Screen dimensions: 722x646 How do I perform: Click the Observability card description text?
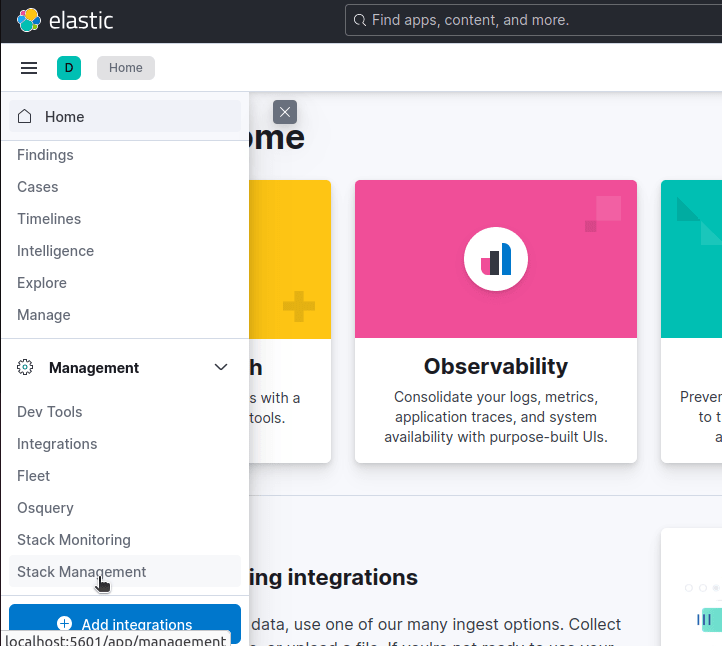tap(496, 417)
